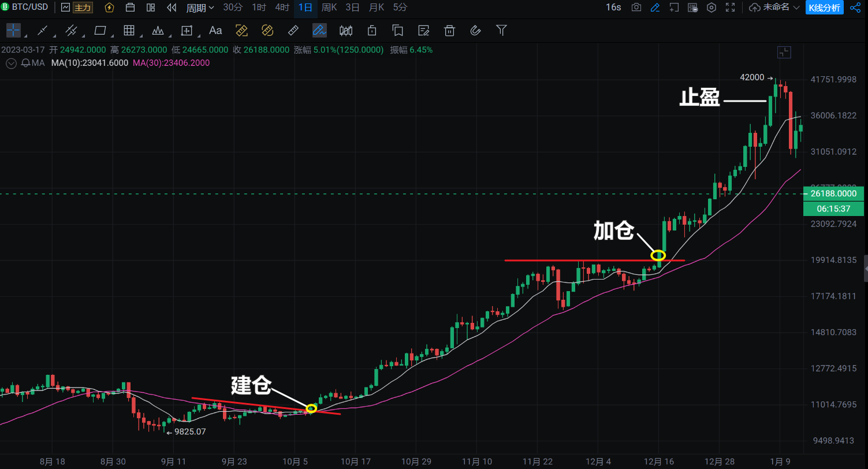Viewport: 868px width, 469px height.
Task: Switch to the 4时 timeframe
Action: (x=282, y=8)
